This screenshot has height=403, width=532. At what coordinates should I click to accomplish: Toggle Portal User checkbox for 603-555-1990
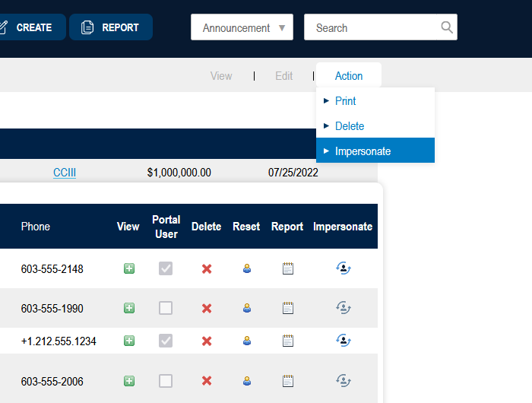(166, 308)
